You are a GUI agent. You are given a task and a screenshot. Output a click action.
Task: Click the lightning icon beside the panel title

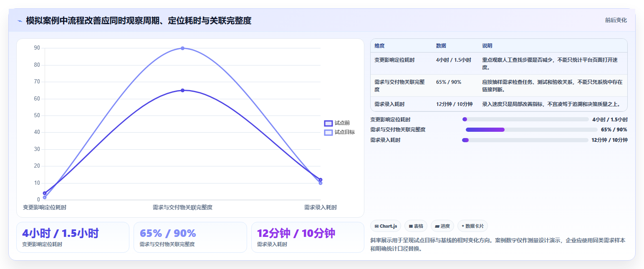[x=20, y=20]
